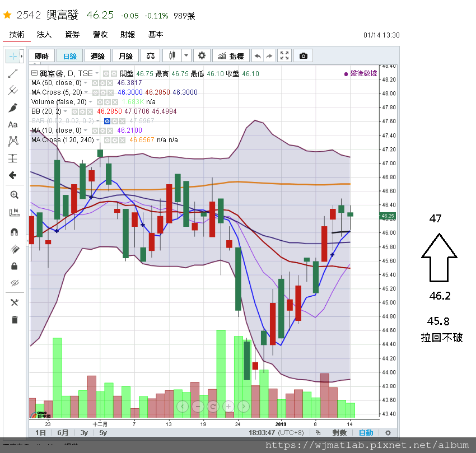Open Volume (false, 20) dropdown arrow
This screenshot has height=453, width=476.
(x=91, y=101)
